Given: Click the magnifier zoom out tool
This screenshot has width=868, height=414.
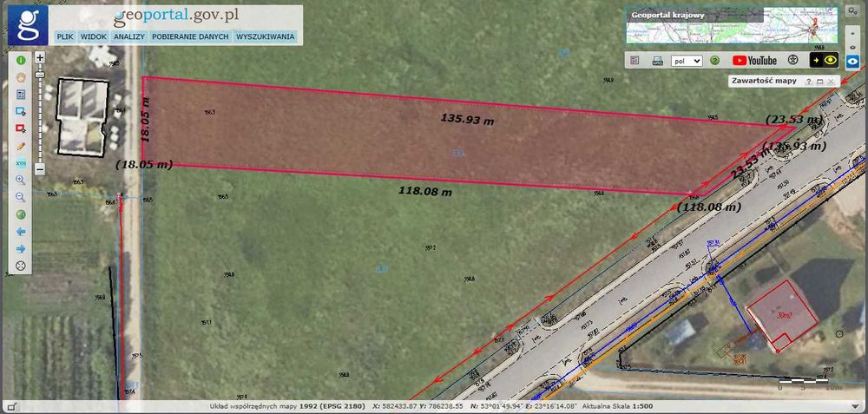Looking at the screenshot, I should click(x=21, y=197).
